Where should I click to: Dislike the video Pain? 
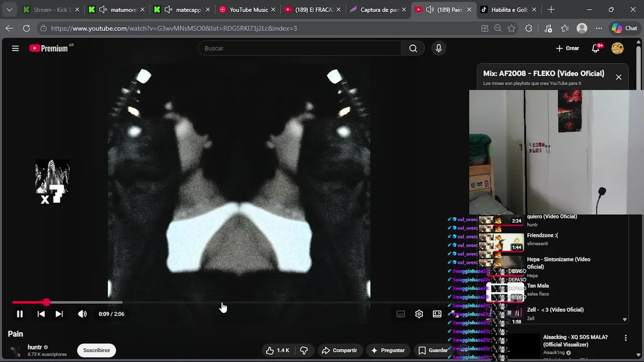pyautogui.click(x=304, y=350)
